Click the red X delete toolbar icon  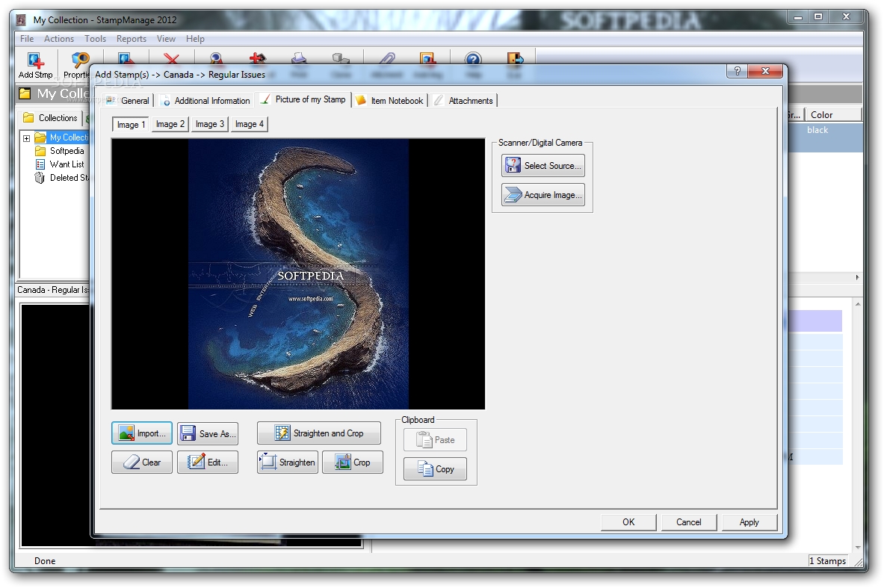click(x=171, y=58)
